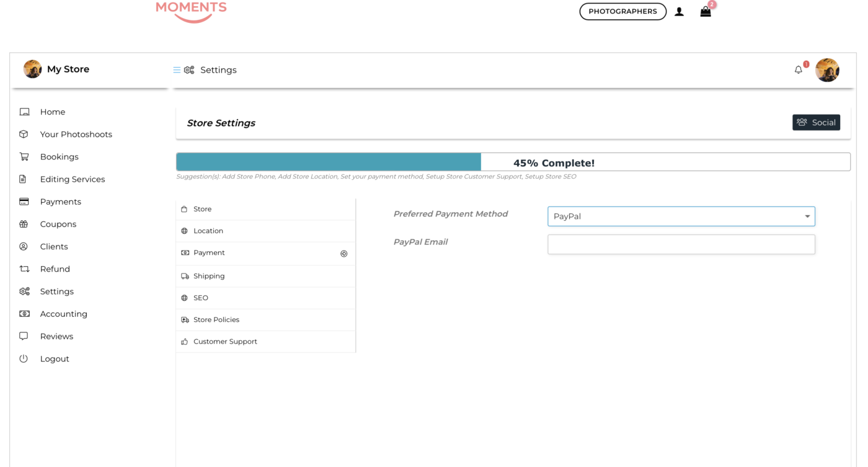Expand the Preferred Payment Method dropdown

pyautogui.click(x=681, y=216)
